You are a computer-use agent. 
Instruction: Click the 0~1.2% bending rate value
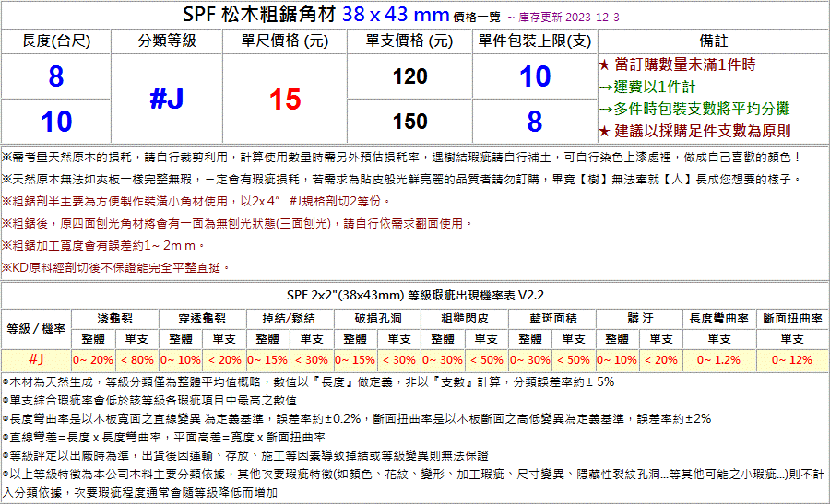(718, 360)
